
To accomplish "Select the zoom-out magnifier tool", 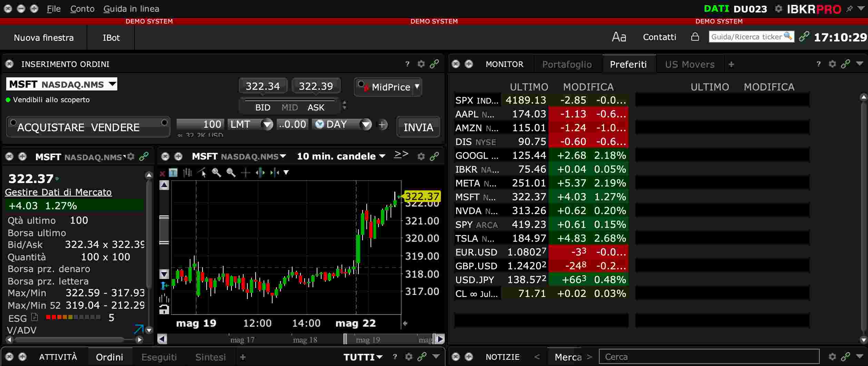I will coord(230,173).
